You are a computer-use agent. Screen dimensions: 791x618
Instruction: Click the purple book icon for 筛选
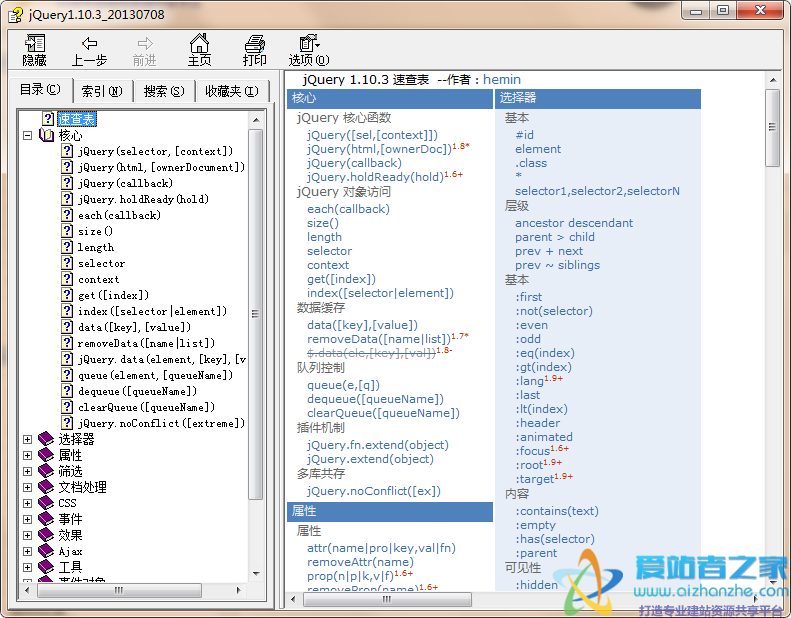46,471
